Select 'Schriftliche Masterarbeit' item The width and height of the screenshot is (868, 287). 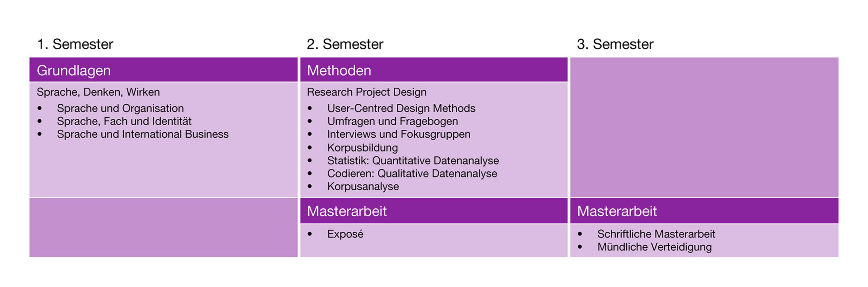pos(656,234)
